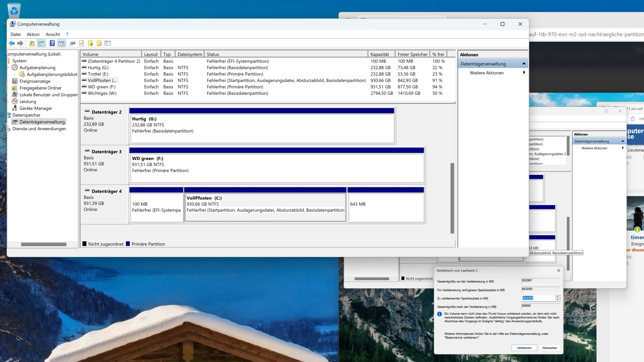
Task: Expand the Weitere Aktionen submenu arrow
Action: coord(524,73)
